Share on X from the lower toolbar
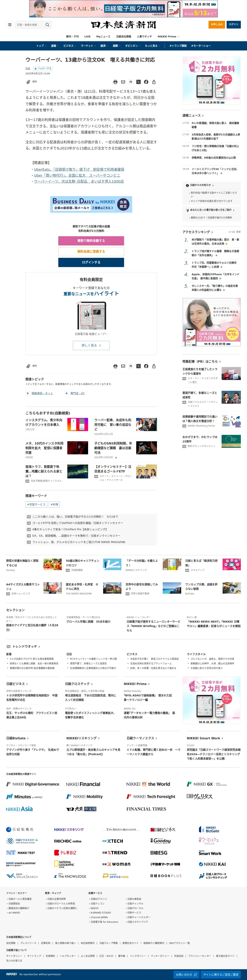Viewport: 247px width, 980px height. (138, 366)
